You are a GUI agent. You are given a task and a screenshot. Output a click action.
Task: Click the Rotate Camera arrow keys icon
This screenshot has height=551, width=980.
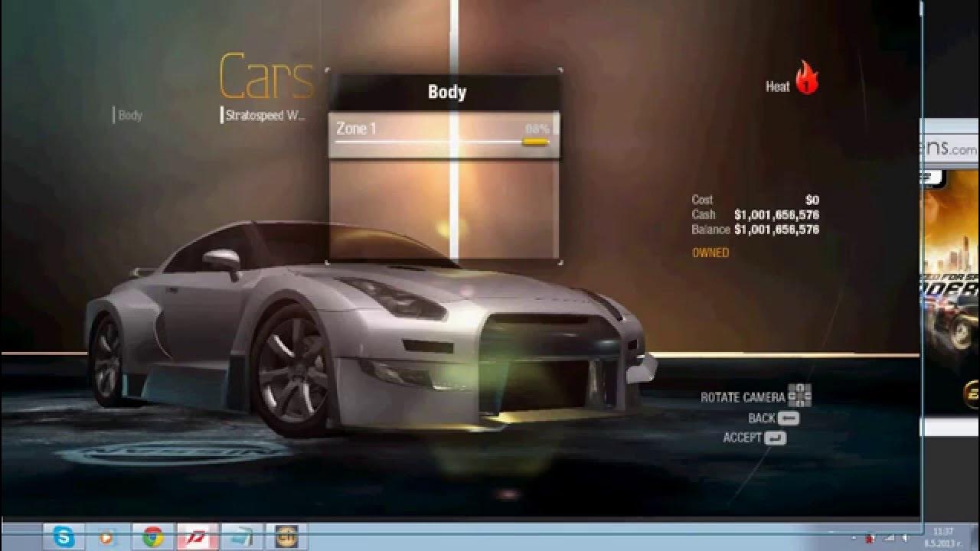point(799,396)
